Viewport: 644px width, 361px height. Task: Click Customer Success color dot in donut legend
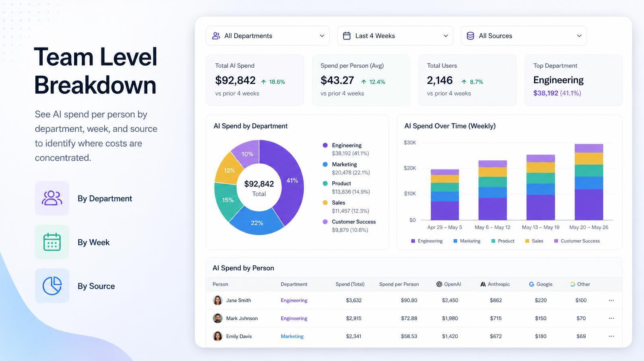coord(325,222)
